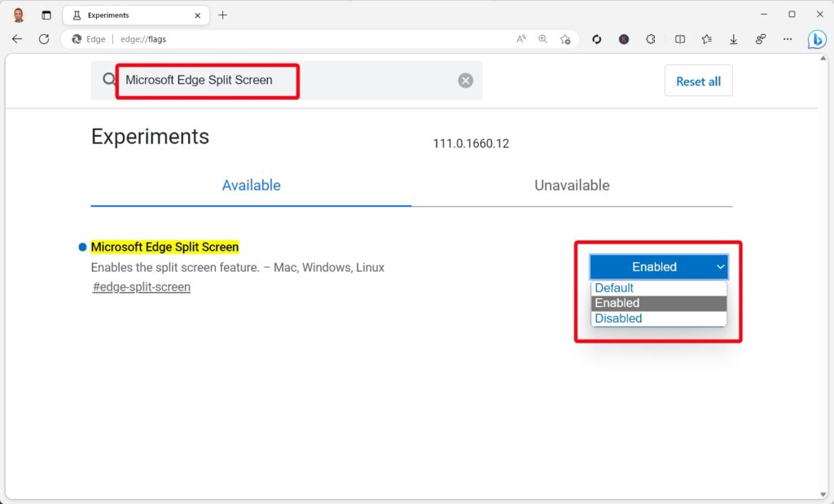This screenshot has height=504, width=834.
Task: Open the #edge-split-screen link
Action: pos(142,287)
